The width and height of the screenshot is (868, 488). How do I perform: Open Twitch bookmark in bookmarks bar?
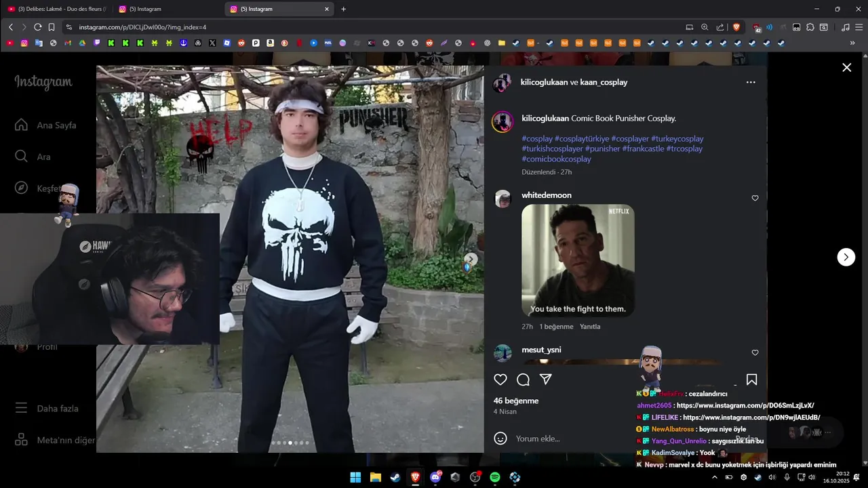point(97,43)
